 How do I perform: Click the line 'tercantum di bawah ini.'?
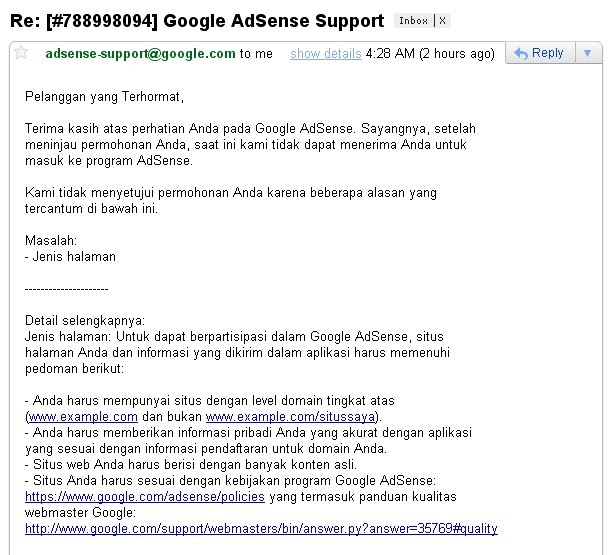[x=92, y=209]
